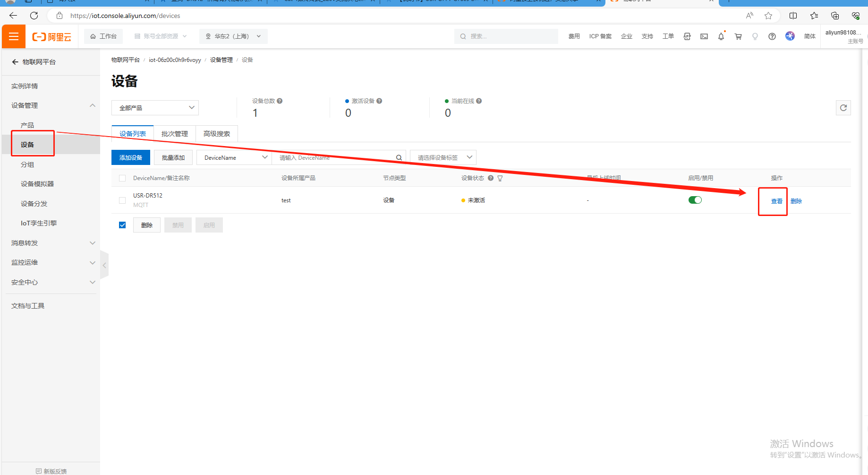Click the blue 添加设备 button

coord(131,158)
